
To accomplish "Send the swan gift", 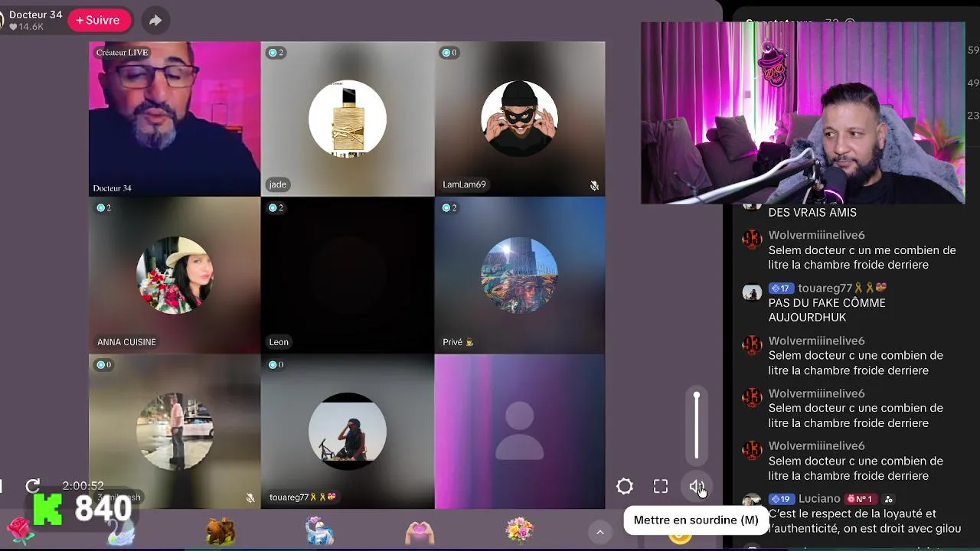I will 121,531.
